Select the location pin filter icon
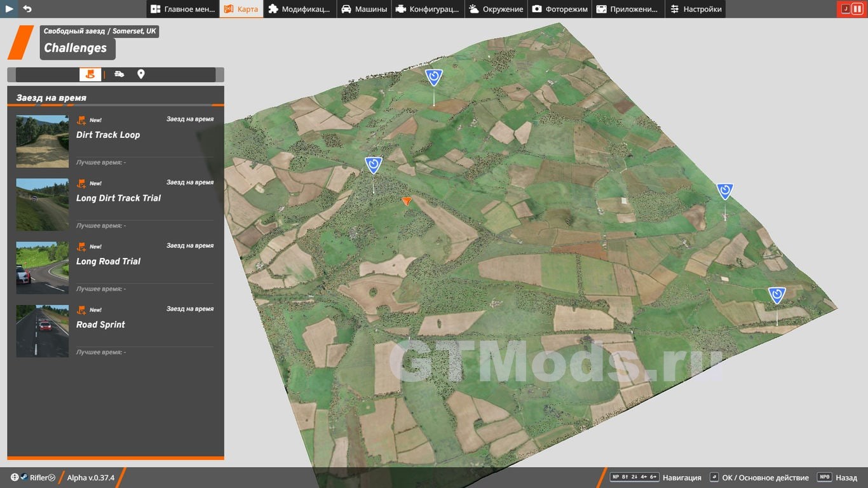This screenshot has height=488, width=868. tap(141, 74)
